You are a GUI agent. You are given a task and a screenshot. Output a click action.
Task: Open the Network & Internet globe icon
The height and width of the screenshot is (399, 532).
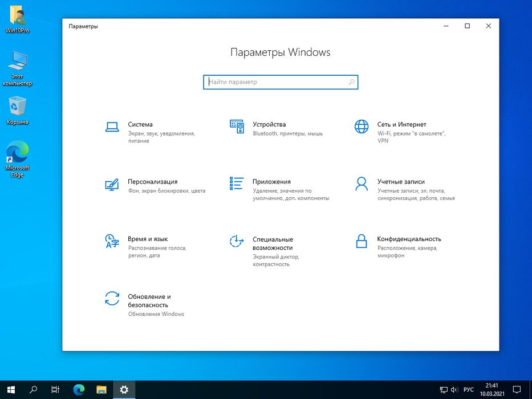click(x=362, y=127)
